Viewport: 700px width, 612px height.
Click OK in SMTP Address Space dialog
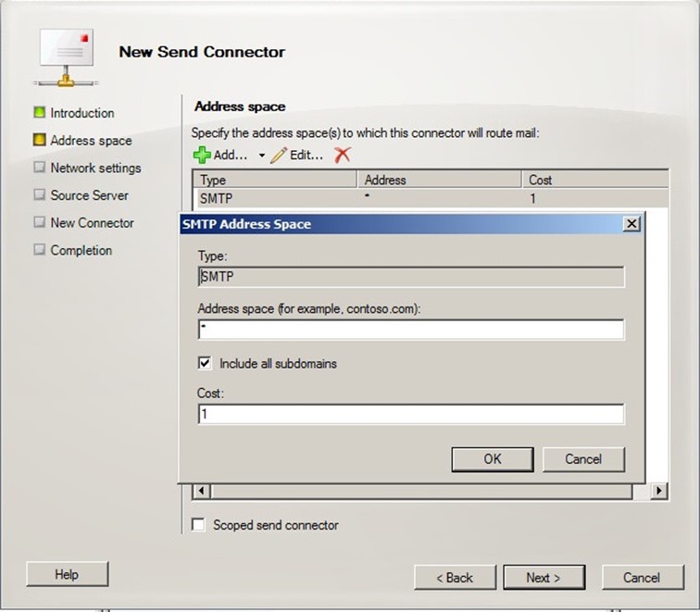pyautogui.click(x=493, y=459)
